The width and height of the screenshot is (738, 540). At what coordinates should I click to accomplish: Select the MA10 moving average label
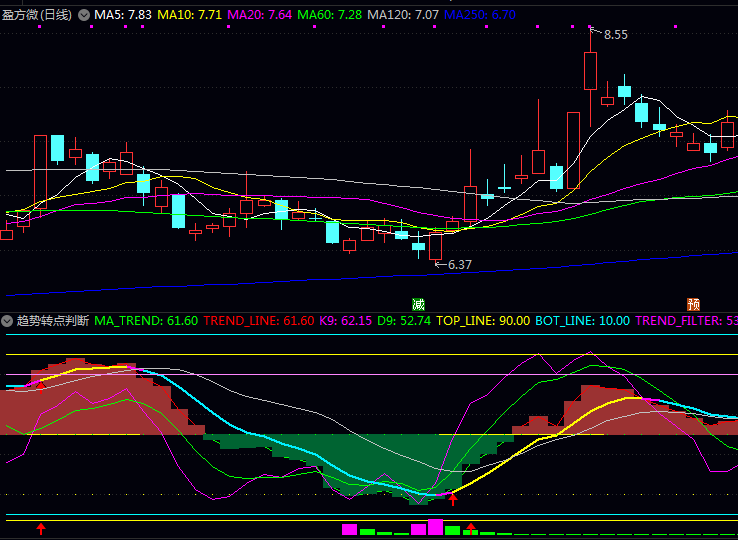coord(188,16)
